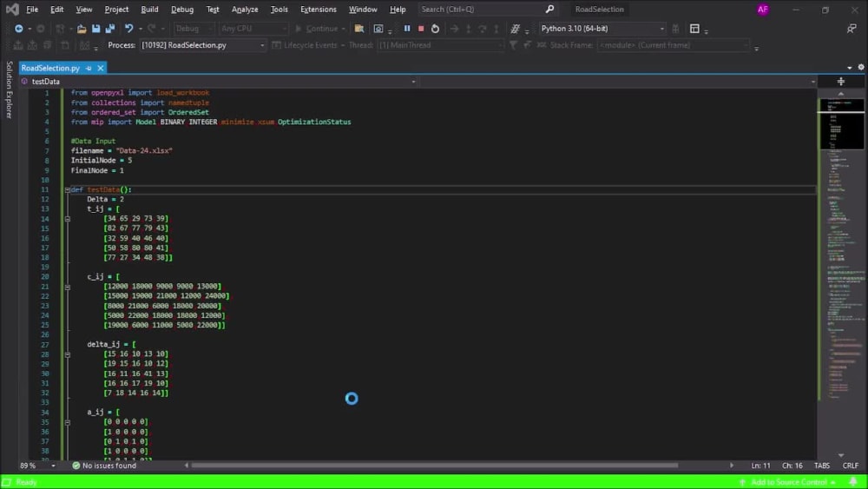This screenshot has width=868, height=489.
Task: Open the Lifecycle Events dropdown
Action: (308, 45)
